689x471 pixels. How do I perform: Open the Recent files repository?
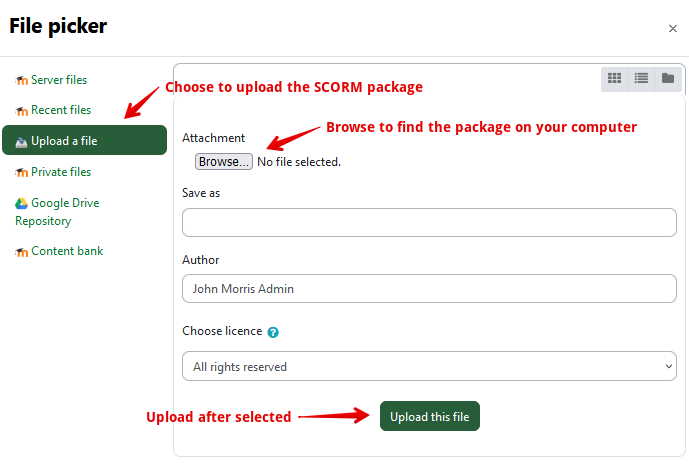(61, 110)
